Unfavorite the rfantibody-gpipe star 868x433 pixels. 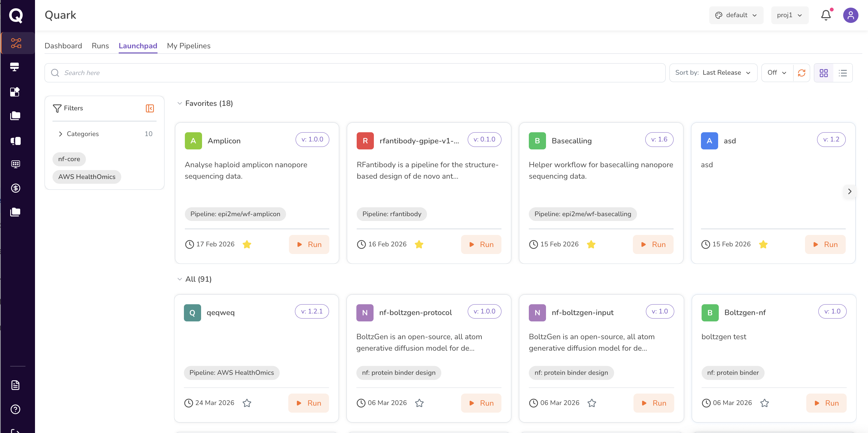click(419, 244)
